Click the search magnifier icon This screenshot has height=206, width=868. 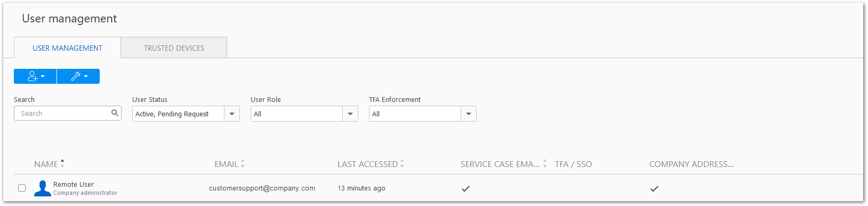pyautogui.click(x=115, y=113)
